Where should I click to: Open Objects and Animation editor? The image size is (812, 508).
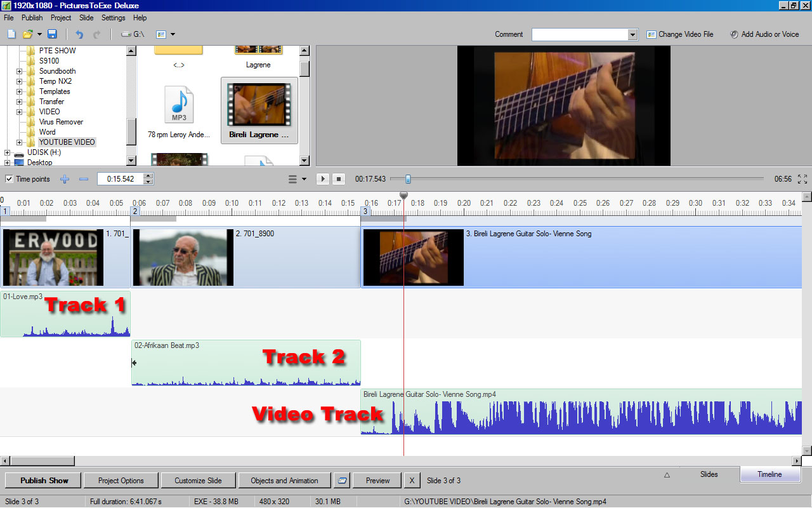pos(284,481)
